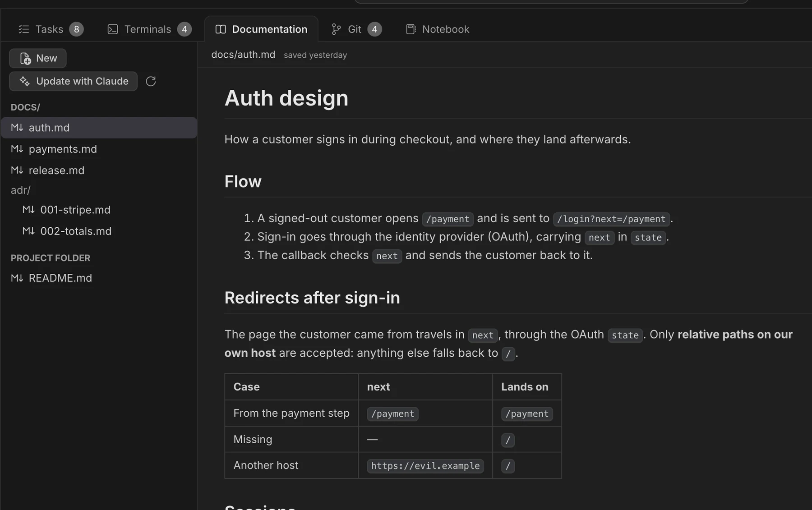
Task: Click the Redirects after sign-in heading
Action: coord(312,298)
